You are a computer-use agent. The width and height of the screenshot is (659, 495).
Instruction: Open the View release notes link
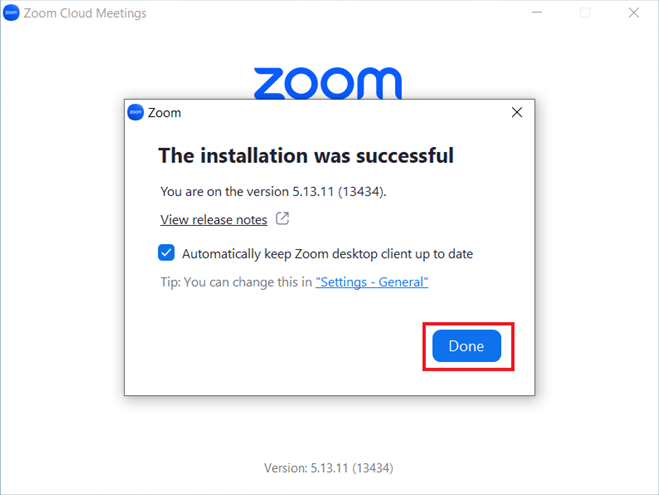(x=214, y=219)
